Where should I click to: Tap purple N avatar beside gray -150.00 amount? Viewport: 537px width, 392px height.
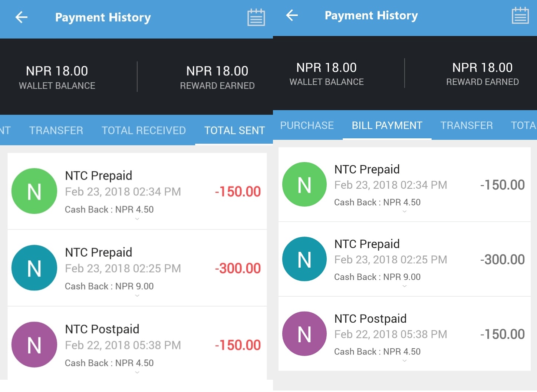(x=304, y=334)
